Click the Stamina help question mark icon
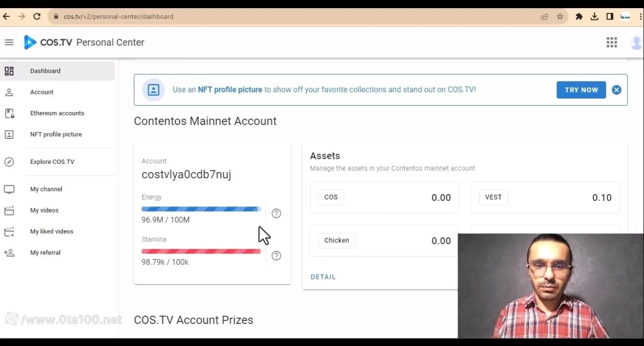The image size is (644, 346). click(x=276, y=256)
